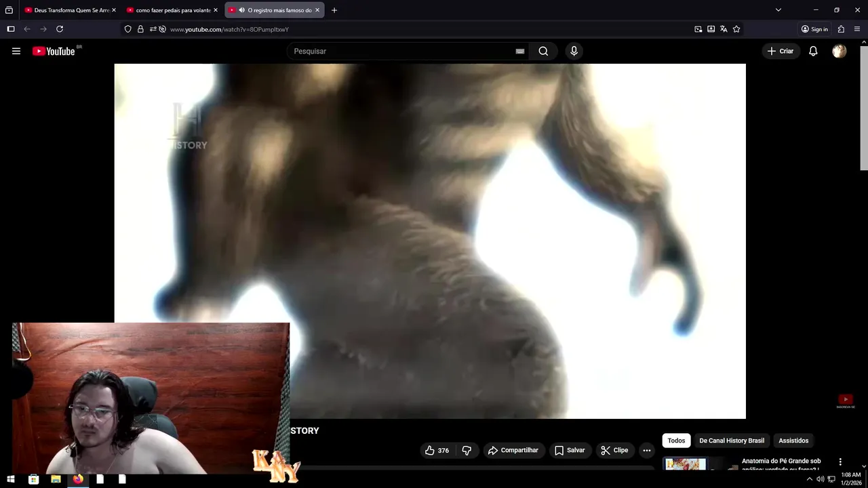Viewport: 868px width, 488px height.
Task: Translate this page icon
Action: point(724,29)
